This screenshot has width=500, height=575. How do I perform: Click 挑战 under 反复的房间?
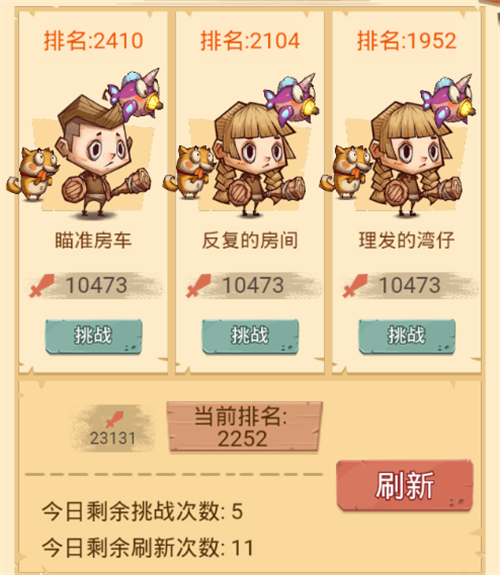(x=250, y=336)
